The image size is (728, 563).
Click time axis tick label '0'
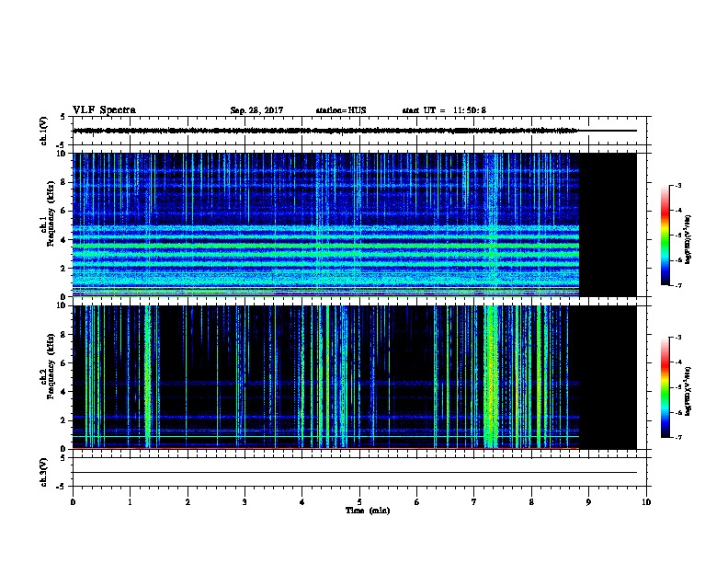click(x=73, y=502)
